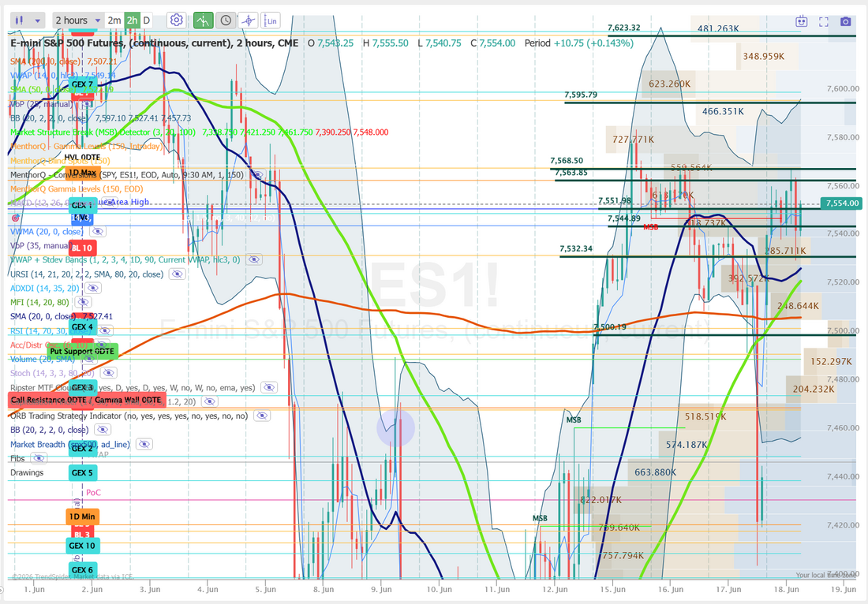Toggle RSI (14, 70, 30) eye icon
868x604 pixels.
(105, 330)
